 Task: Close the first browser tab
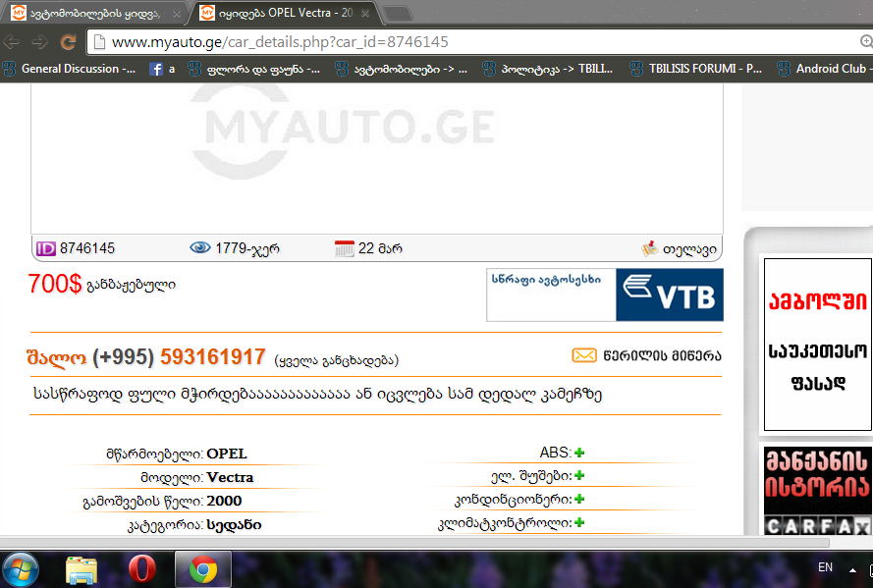(177, 14)
